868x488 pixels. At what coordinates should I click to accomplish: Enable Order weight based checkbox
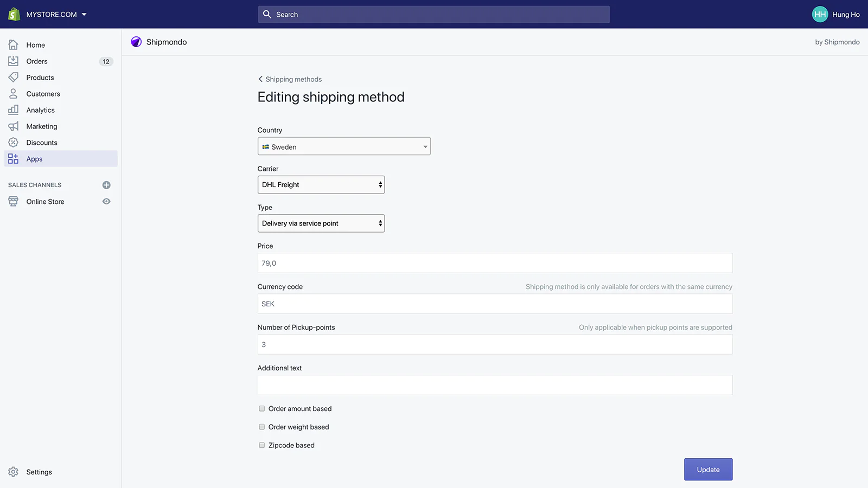(x=261, y=427)
